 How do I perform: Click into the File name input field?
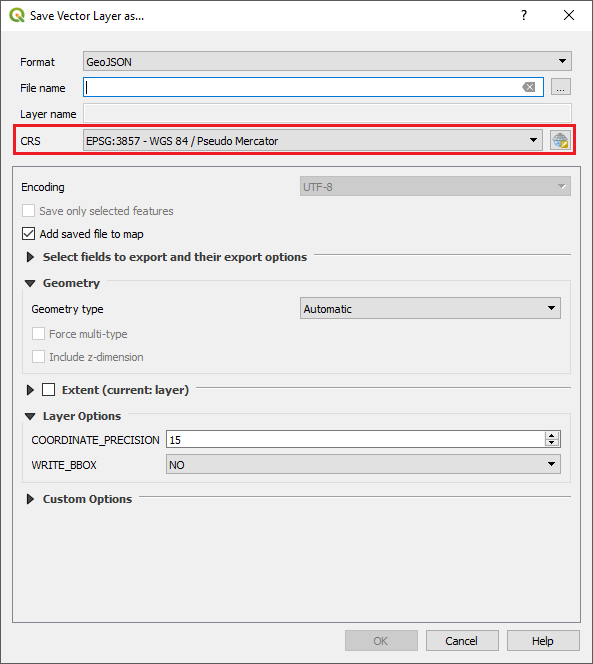point(303,87)
